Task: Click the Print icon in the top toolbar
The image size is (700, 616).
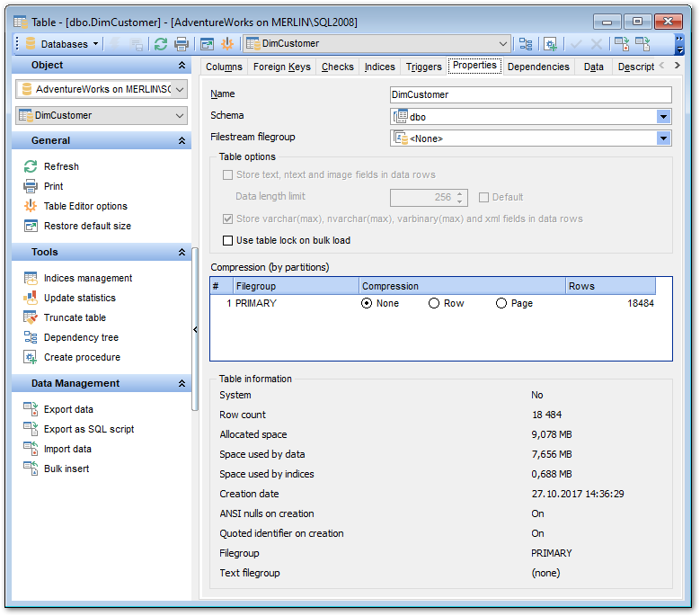Action: click(x=182, y=43)
